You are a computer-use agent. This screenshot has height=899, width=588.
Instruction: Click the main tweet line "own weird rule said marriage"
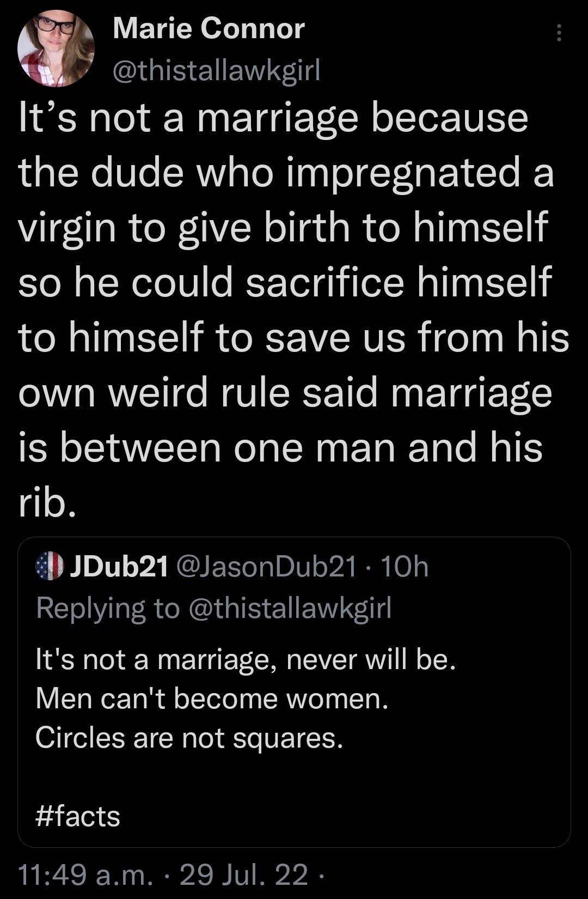tap(285, 392)
